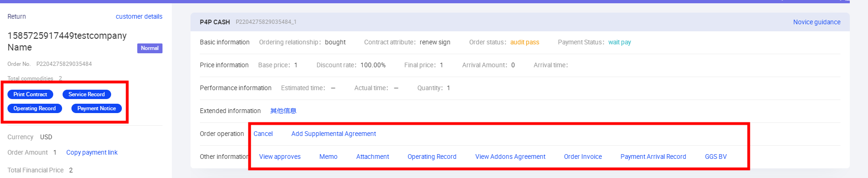Open the Memo link

pos(328,157)
